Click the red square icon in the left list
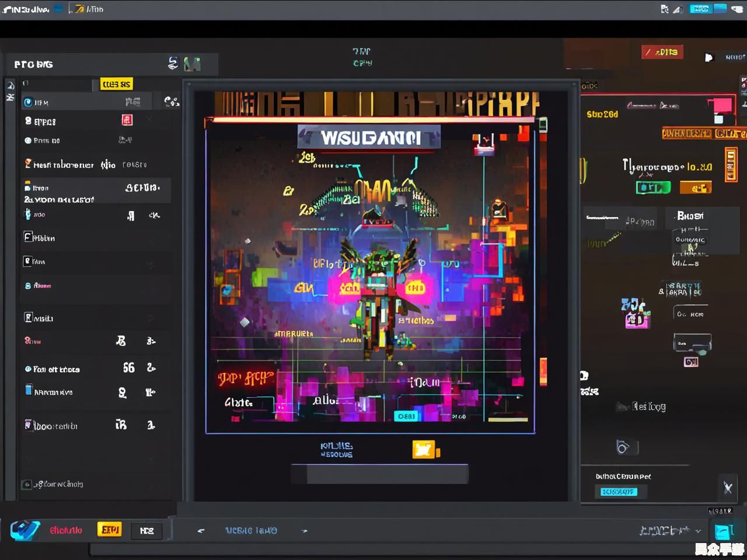747x560 pixels. tap(127, 120)
